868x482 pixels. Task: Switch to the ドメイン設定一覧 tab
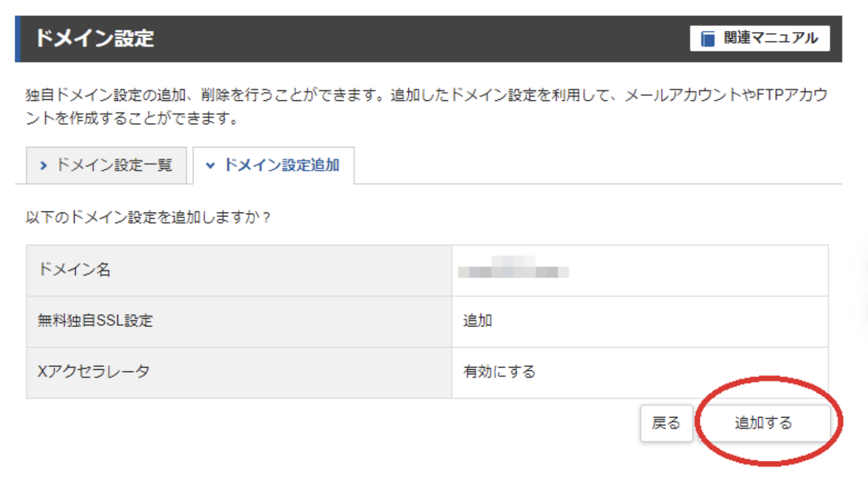tap(107, 165)
